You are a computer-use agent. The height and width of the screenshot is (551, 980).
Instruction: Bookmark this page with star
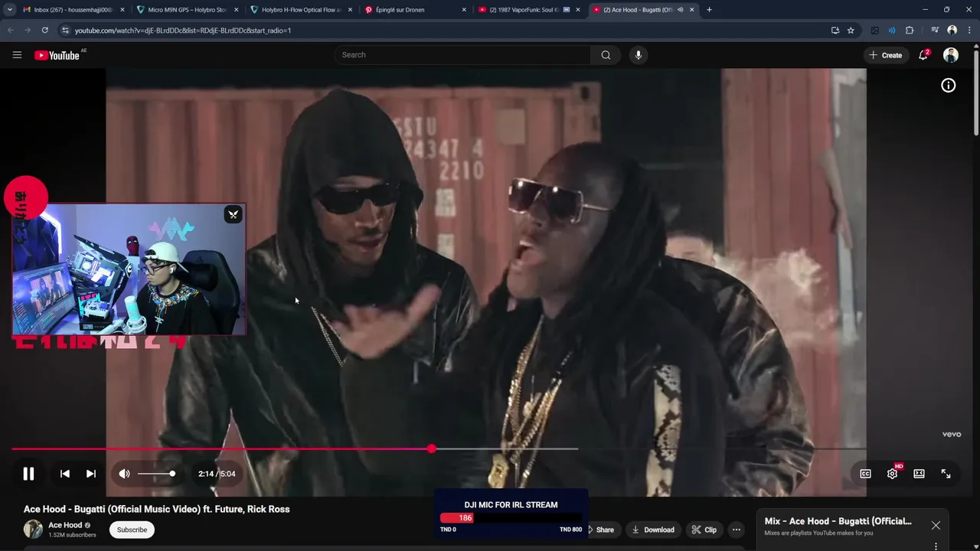pyautogui.click(x=851, y=31)
